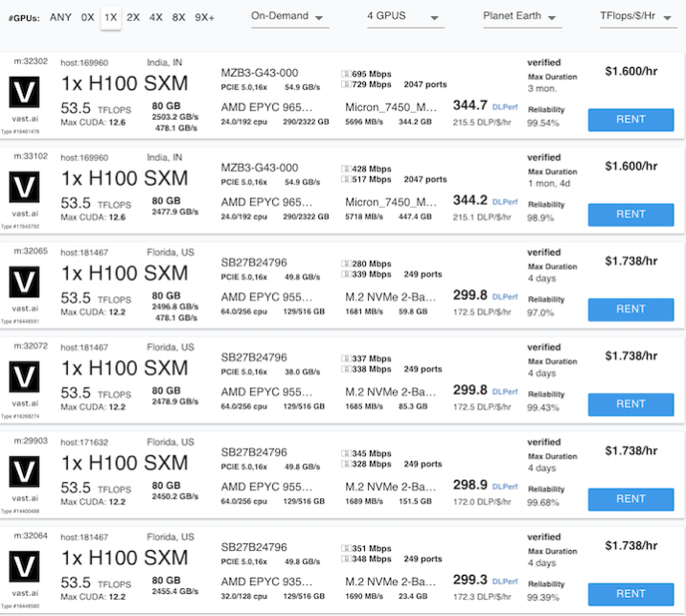Click DLPerf link next to 299.3
Viewport: 686px width, 616px height.
pos(505,582)
